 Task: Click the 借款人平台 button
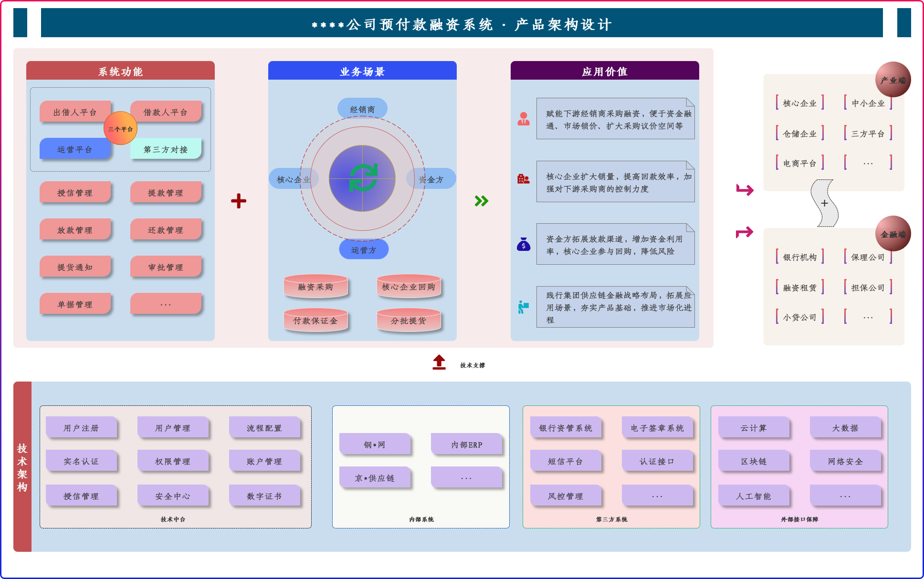click(x=166, y=112)
